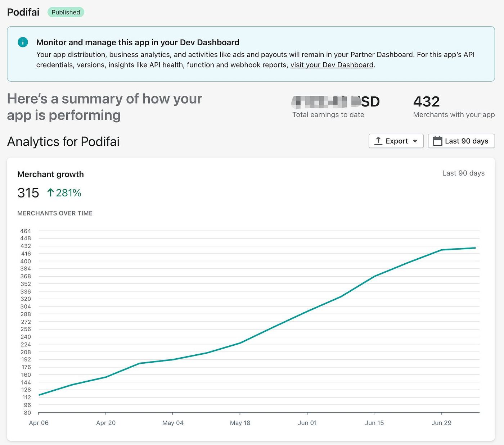504x445 pixels.
Task: Open the Last 90 days date range picker
Action: pos(461,141)
